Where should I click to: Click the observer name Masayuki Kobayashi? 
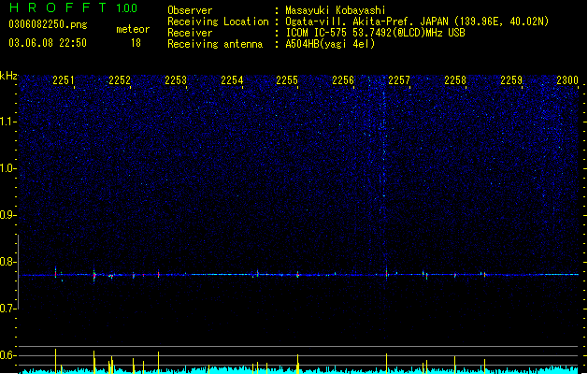(336, 10)
